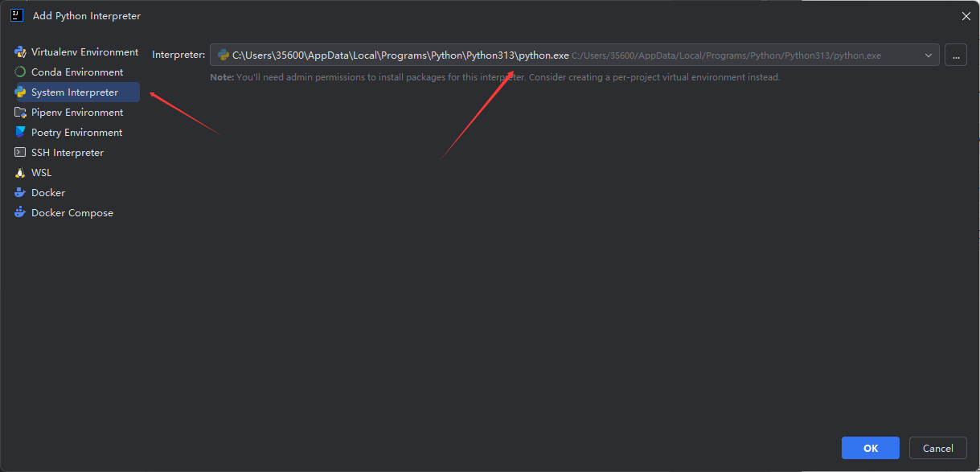This screenshot has width=980, height=472.
Task: Switch to Pipenv Environment
Action: coord(77,113)
